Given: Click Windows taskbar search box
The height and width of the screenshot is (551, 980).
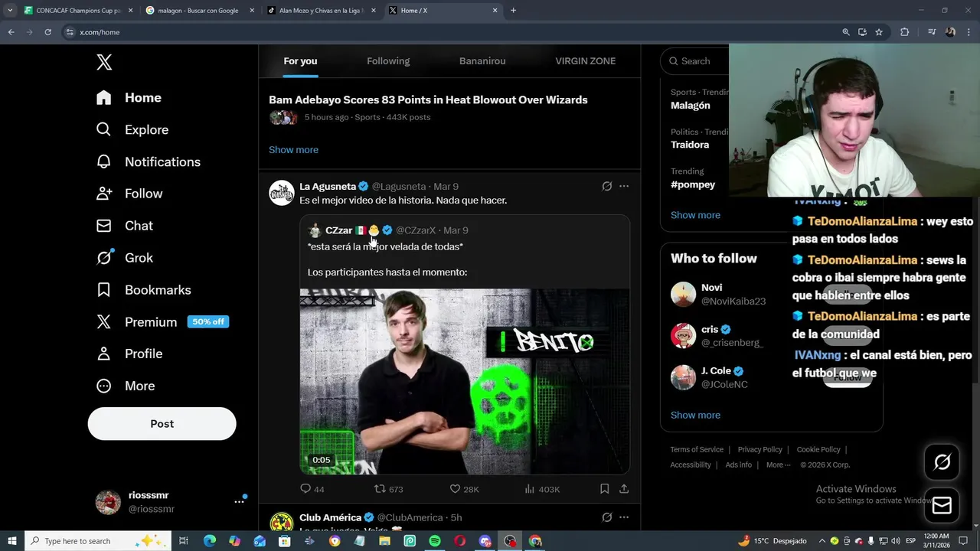Looking at the screenshot, I should click(x=98, y=541).
